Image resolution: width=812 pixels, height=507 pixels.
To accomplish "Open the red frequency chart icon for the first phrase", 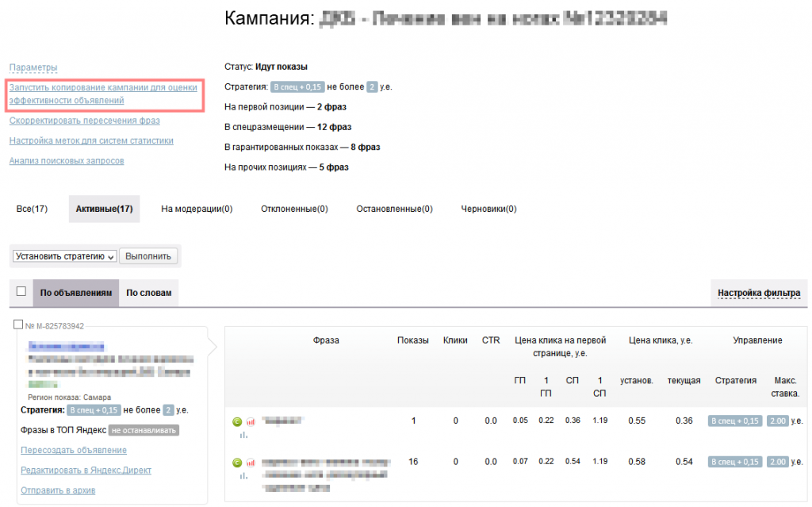I will (250, 421).
